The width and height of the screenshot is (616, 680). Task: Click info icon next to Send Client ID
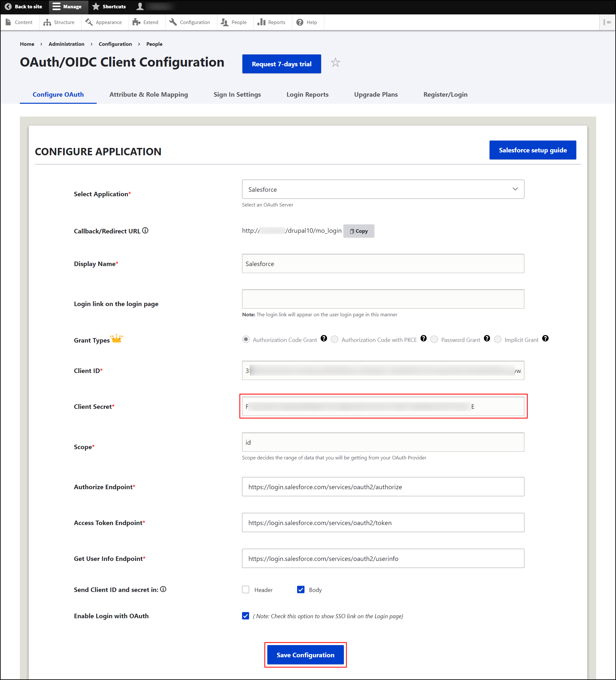pos(163,589)
